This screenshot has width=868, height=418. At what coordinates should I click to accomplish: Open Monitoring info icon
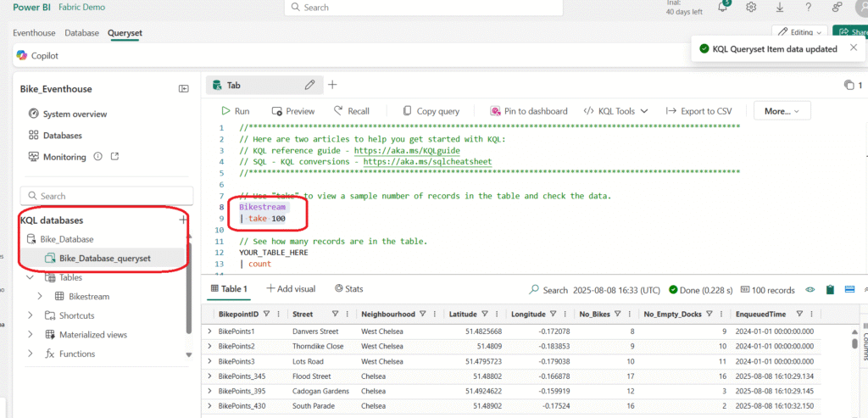pos(98,157)
